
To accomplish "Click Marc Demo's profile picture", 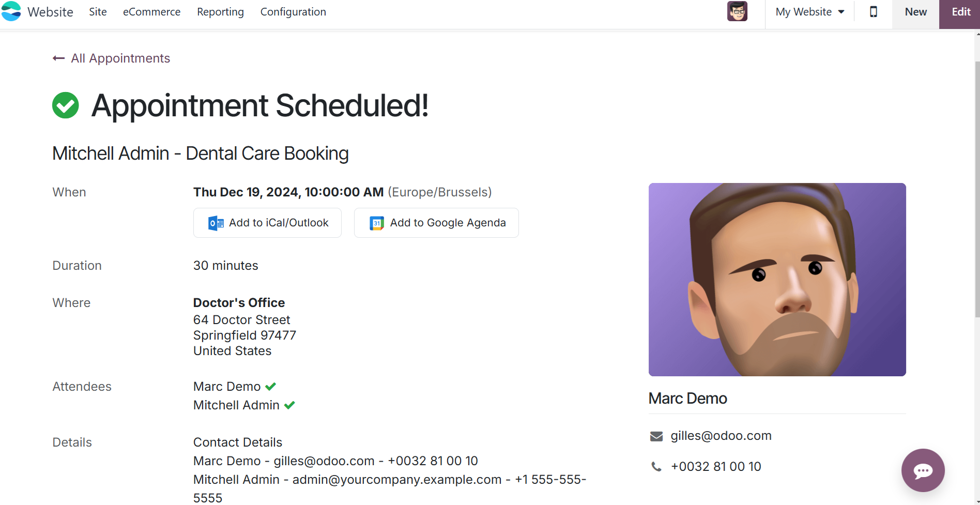I will click(777, 280).
